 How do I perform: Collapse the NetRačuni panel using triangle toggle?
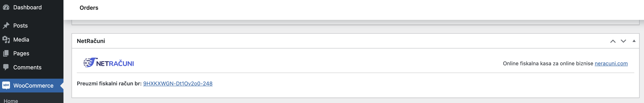point(634,41)
